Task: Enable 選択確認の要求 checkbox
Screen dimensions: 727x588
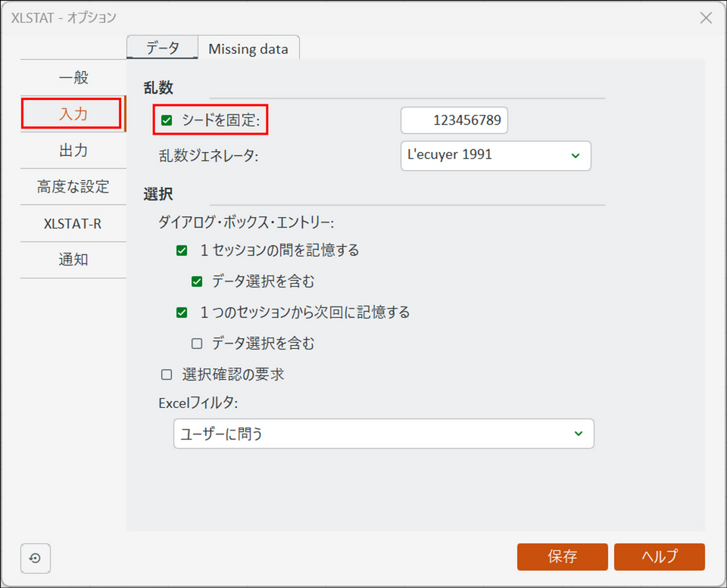Action: [167, 375]
